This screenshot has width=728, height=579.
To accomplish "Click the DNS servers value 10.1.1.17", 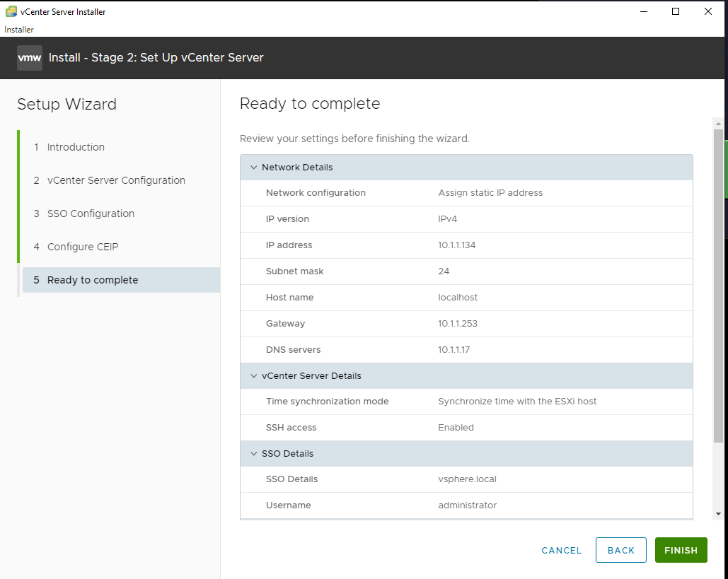I will [x=454, y=350].
